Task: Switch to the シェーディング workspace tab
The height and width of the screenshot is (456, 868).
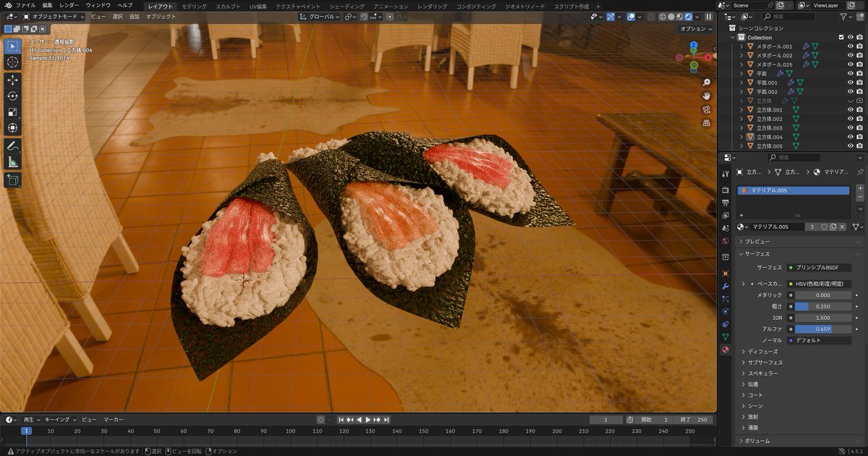Action: pos(346,6)
